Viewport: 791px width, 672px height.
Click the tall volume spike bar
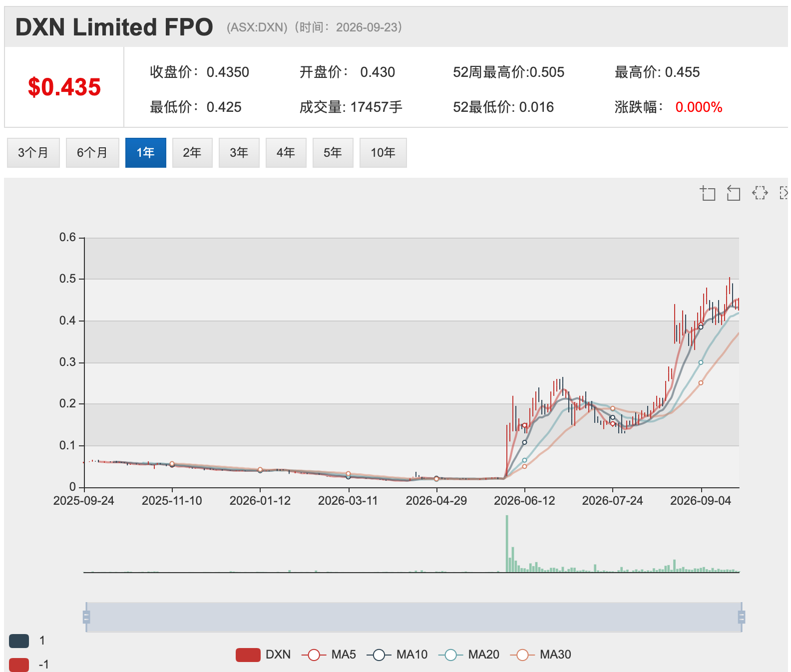pyautogui.click(x=507, y=544)
